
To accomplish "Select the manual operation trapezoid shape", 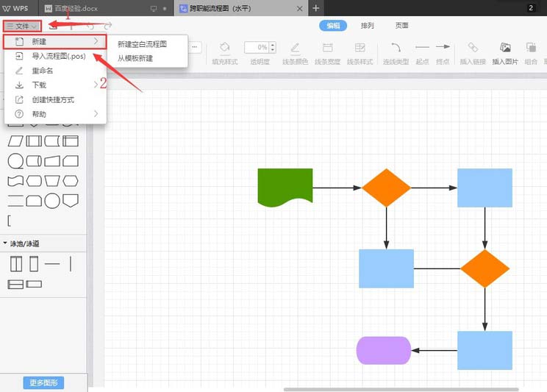I will pyautogui.click(x=52, y=181).
